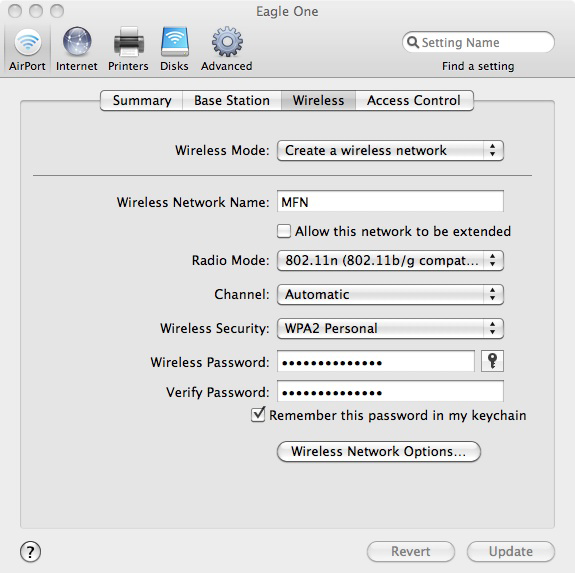This screenshot has height=573, width=575.
Task: Open the Internet settings pane
Action: (x=77, y=49)
